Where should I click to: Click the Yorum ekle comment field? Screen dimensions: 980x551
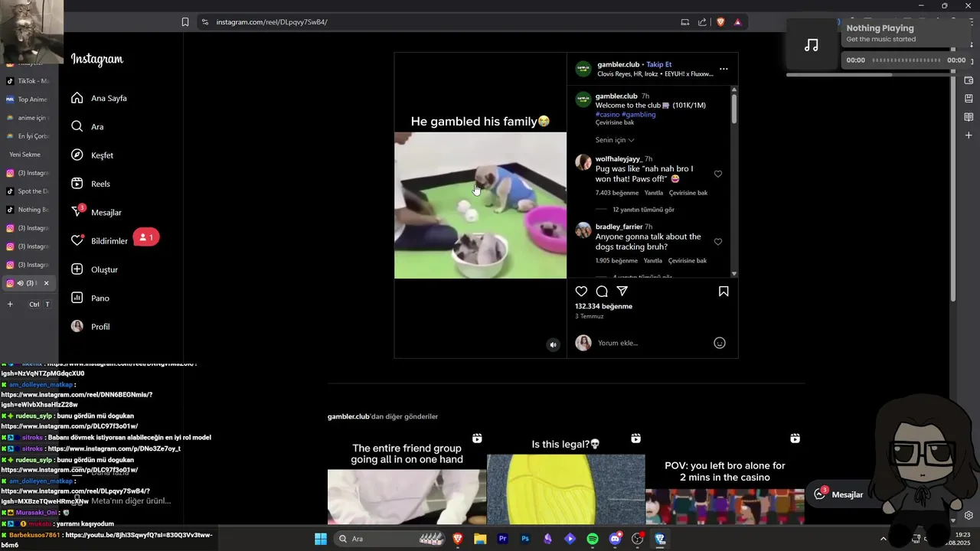point(651,343)
